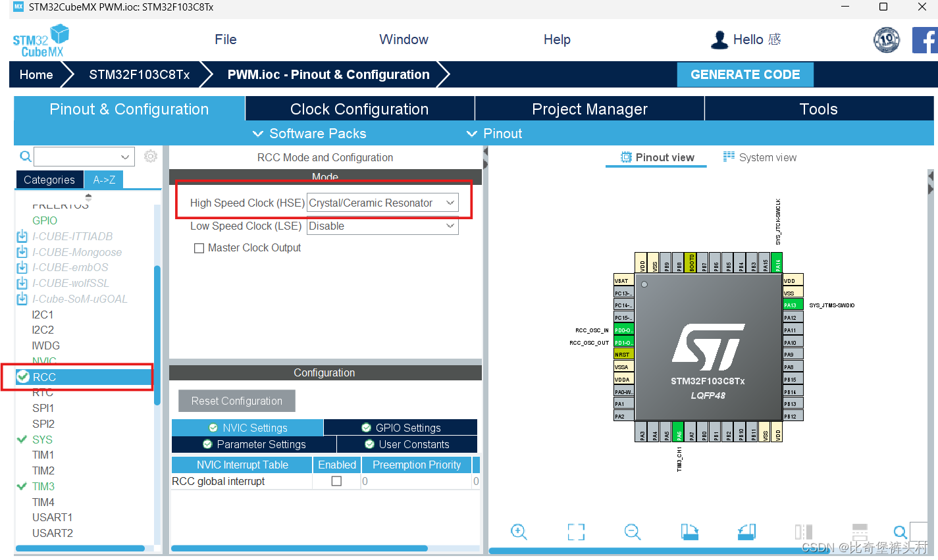Viewport: 938px width, 560px height.
Task: Switch to System view
Action: (760, 157)
